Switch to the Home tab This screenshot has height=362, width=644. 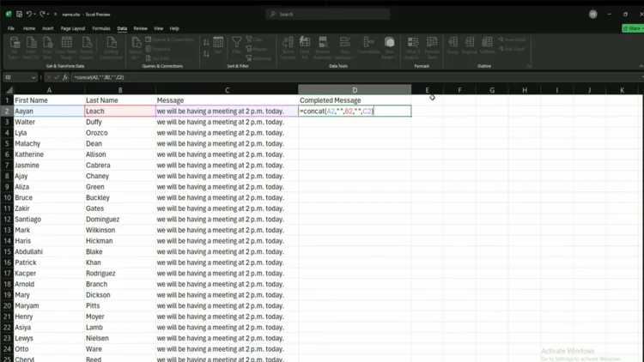(x=28, y=28)
